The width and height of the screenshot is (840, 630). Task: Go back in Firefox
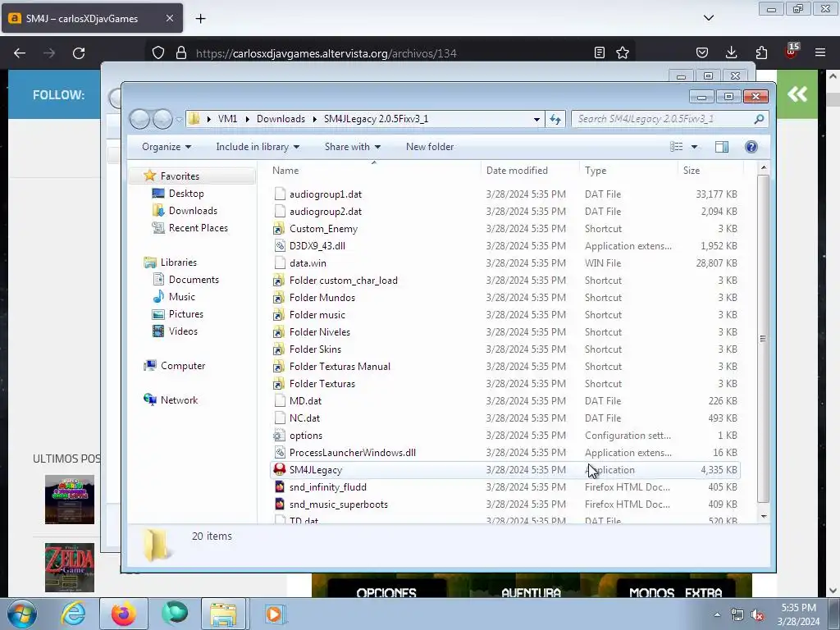tap(20, 53)
